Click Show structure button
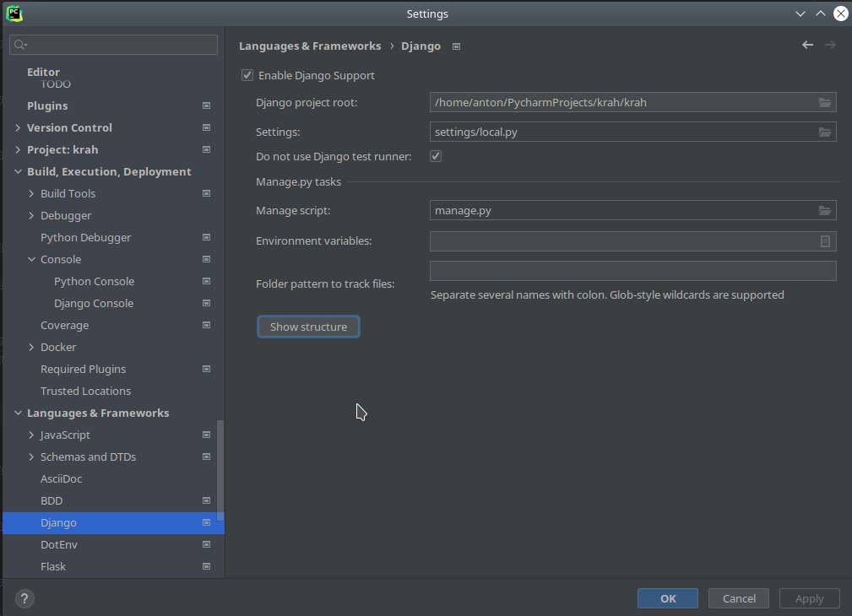Image resolution: width=852 pixels, height=616 pixels. [x=308, y=327]
